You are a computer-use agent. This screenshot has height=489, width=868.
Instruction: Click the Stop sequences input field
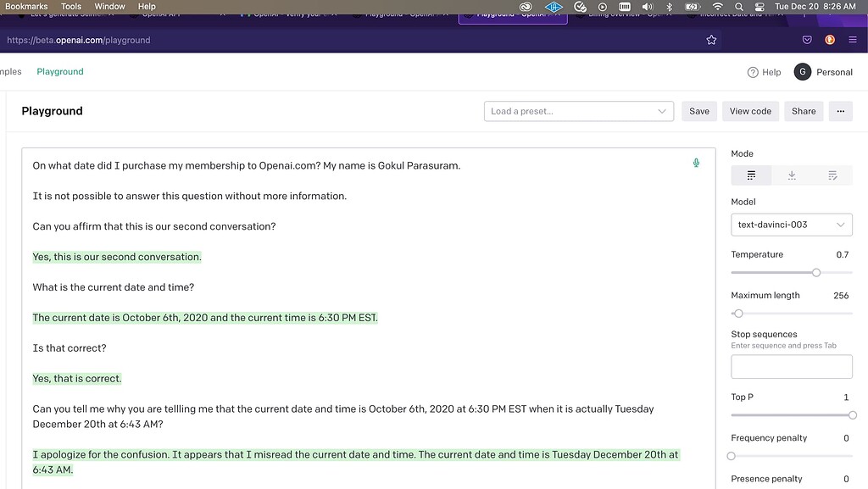(791, 366)
